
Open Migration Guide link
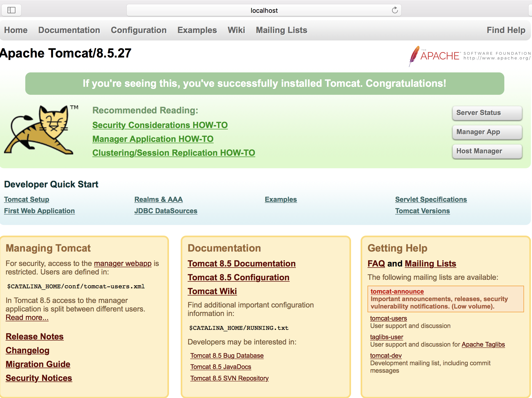(38, 364)
